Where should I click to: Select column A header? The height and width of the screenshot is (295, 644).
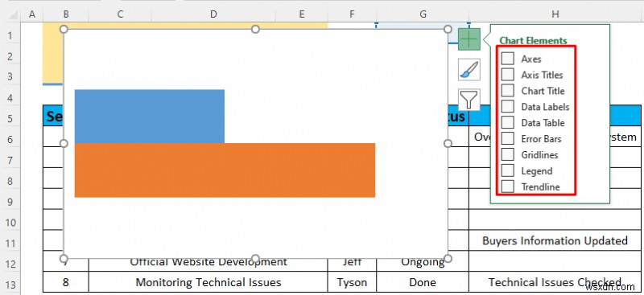31,14
